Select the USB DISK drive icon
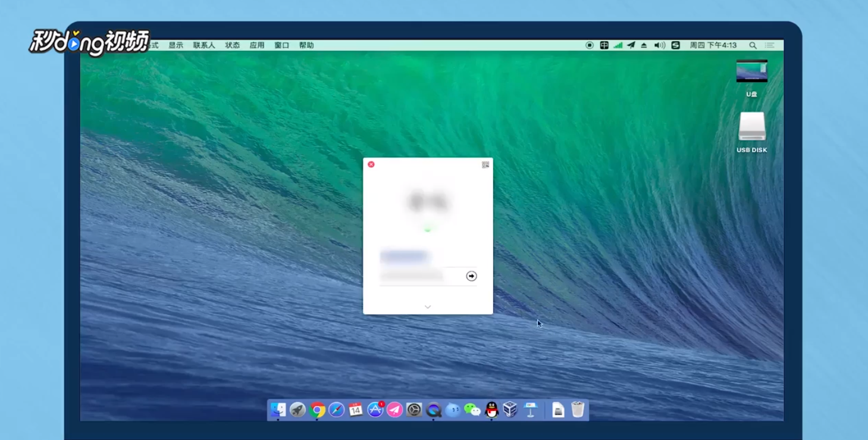Viewport: 868px width, 440px height. tap(752, 127)
